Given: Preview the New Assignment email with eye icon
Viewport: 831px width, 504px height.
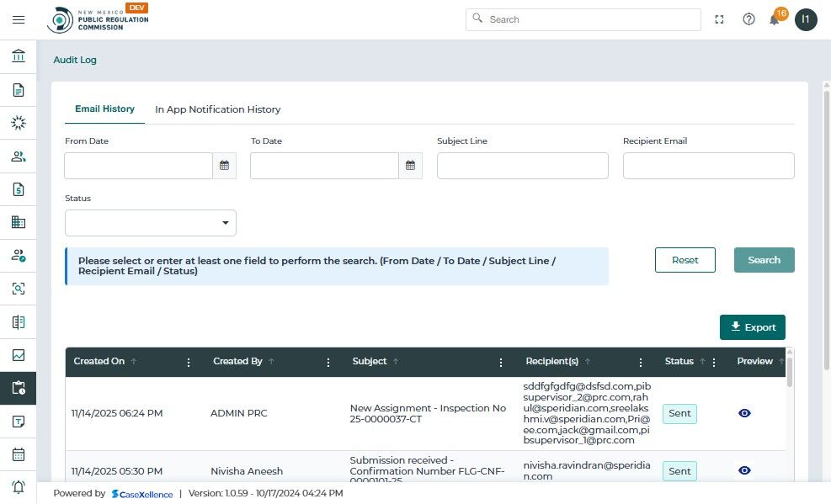Looking at the screenshot, I should (744, 413).
